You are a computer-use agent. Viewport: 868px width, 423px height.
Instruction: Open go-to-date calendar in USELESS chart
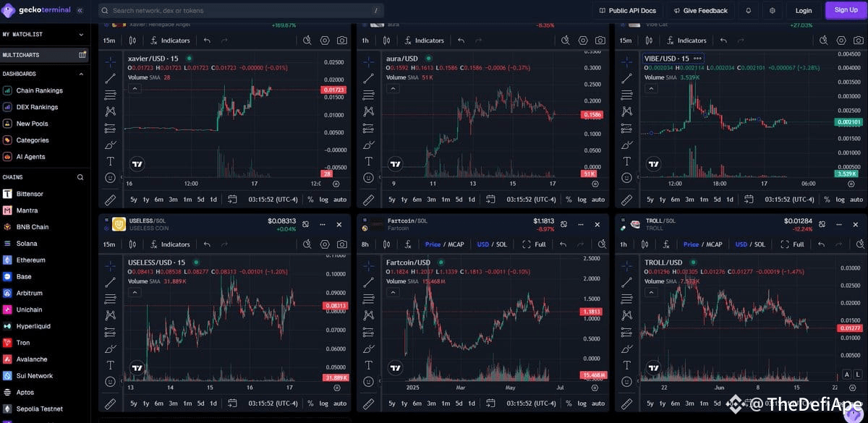tap(233, 403)
